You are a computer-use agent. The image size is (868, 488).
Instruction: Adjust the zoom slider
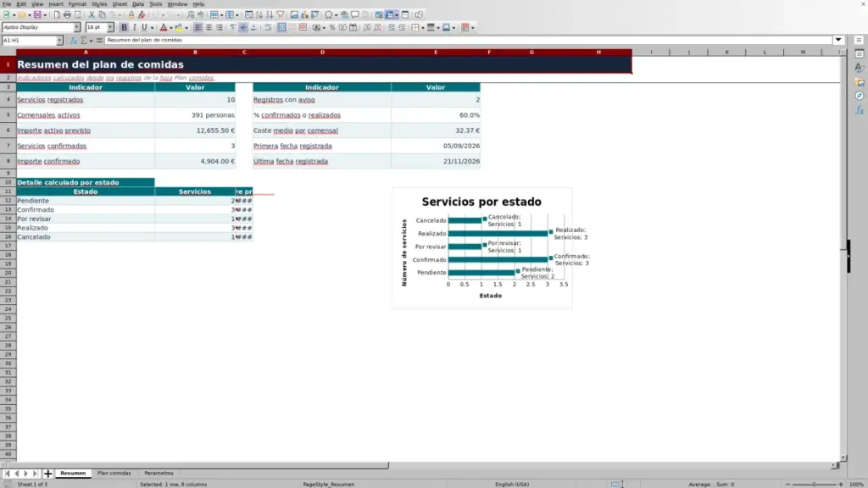(x=814, y=484)
